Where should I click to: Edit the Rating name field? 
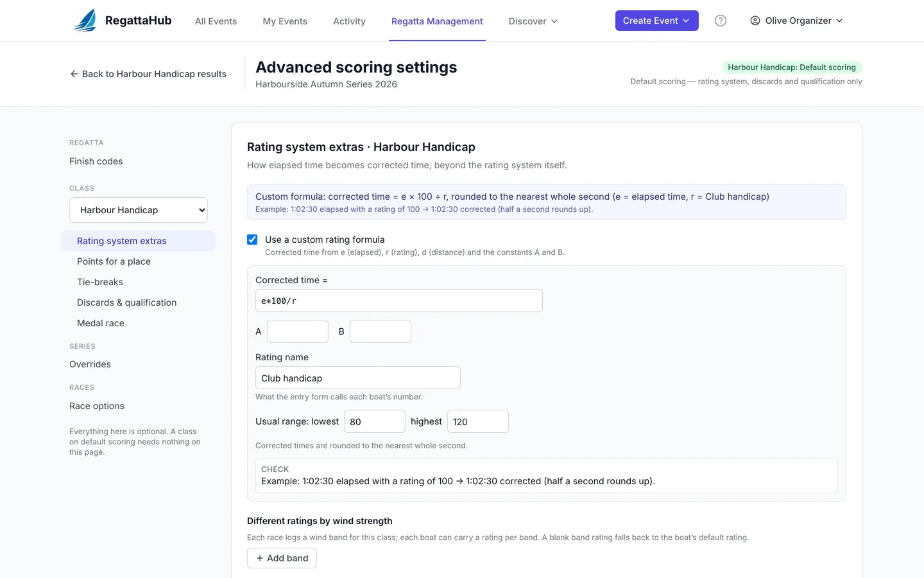[x=358, y=378]
